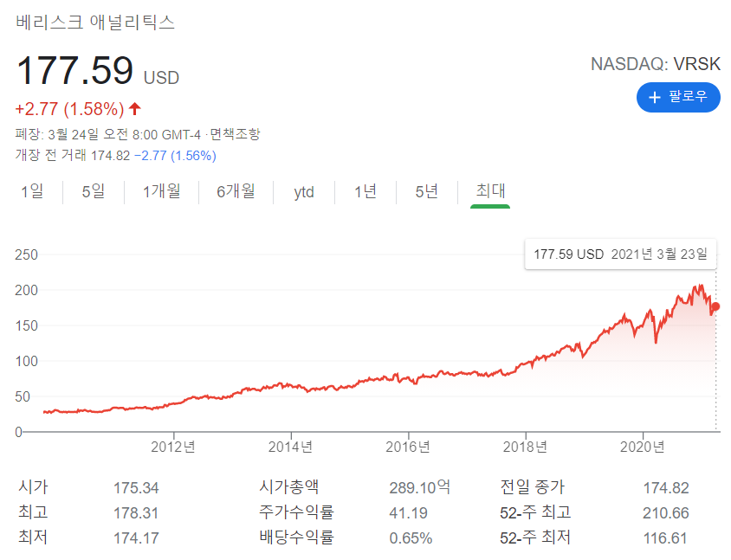Click the active 최대 tab
This screenshot has height=560, width=731.
(489, 191)
